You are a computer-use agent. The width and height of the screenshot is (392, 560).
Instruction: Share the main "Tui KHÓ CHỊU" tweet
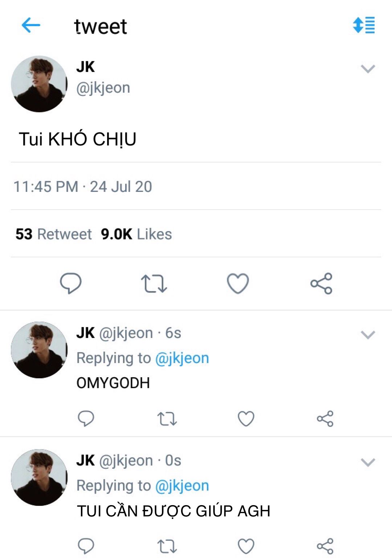[321, 283]
